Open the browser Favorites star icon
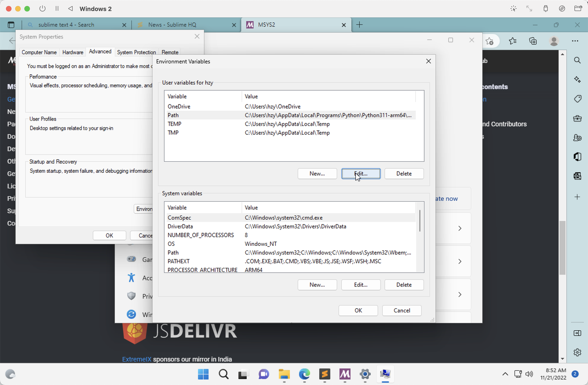 pyautogui.click(x=512, y=41)
